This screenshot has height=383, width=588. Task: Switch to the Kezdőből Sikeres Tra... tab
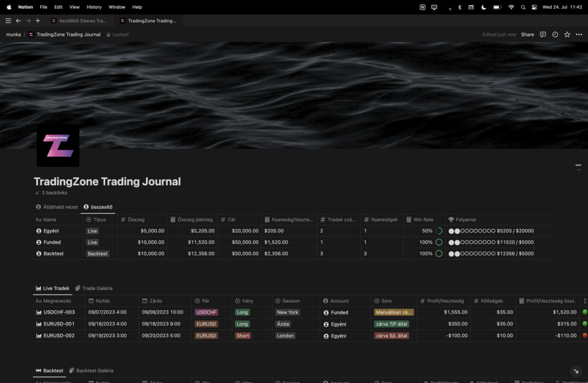pos(80,20)
